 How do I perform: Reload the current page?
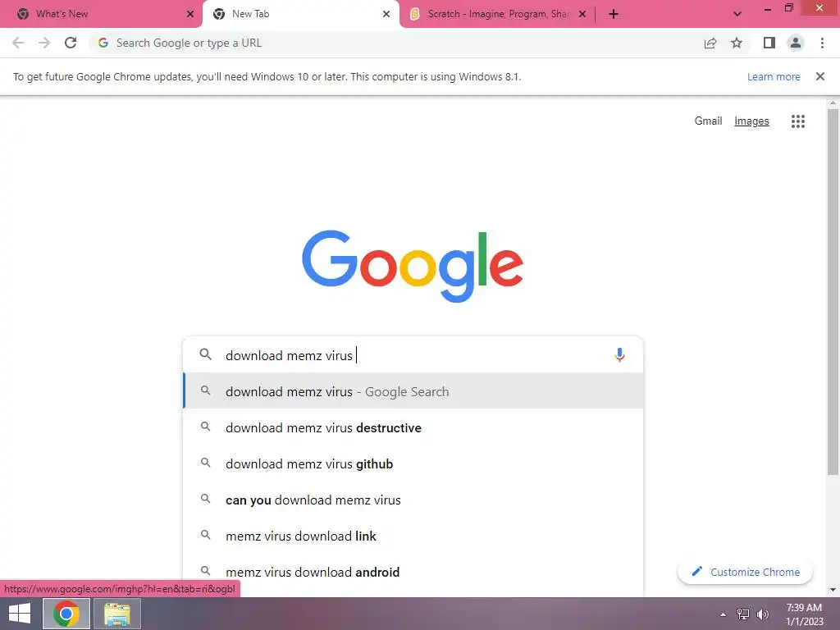[x=71, y=43]
